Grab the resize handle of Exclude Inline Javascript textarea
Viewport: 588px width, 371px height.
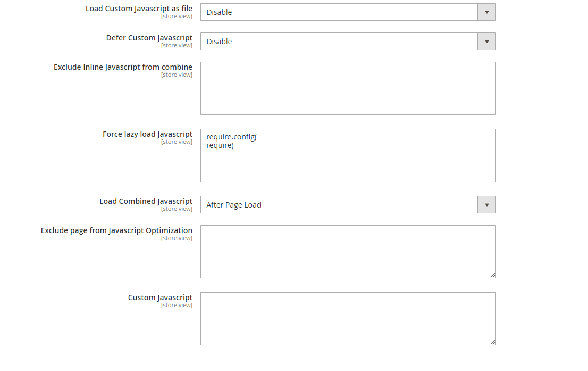pyautogui.click(x=493, y=112)
